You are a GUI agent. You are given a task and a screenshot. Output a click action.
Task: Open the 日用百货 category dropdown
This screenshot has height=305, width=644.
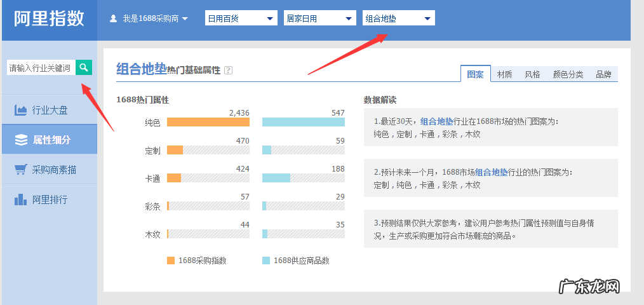(241, 18)
